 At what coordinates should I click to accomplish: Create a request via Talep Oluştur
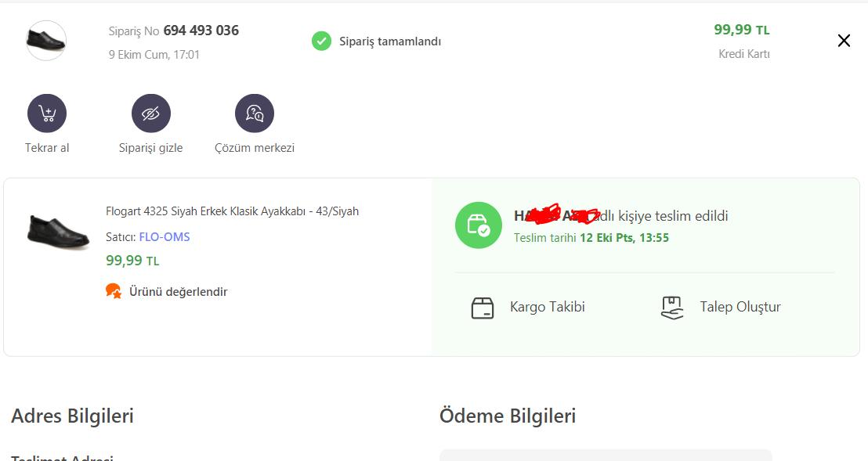pos(740,307)
